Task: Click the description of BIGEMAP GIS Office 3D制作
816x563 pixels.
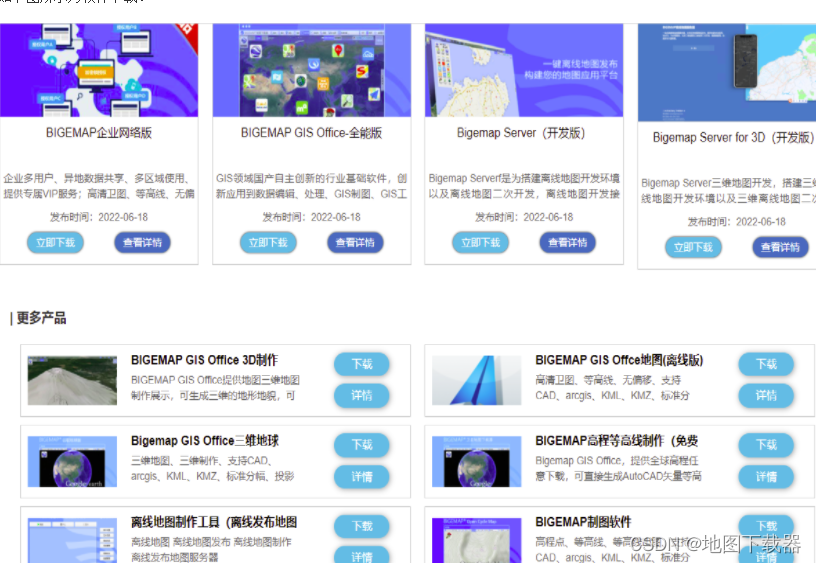Action: coord(215,388)
